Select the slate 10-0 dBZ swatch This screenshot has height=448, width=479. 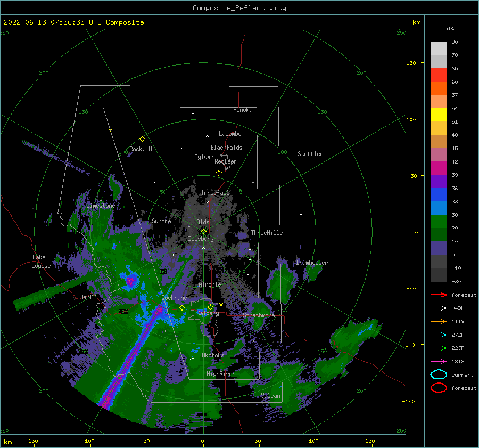(439, 248)
